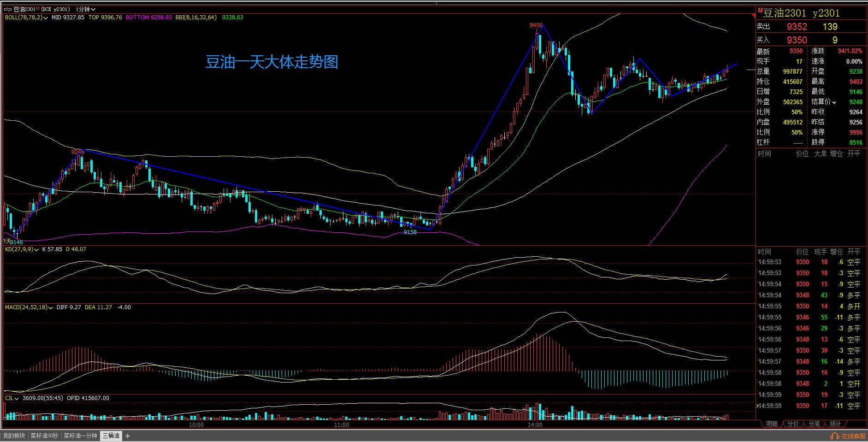
Task: Expand the CJL volume indicator dropdown
Action: click(18, 398)
